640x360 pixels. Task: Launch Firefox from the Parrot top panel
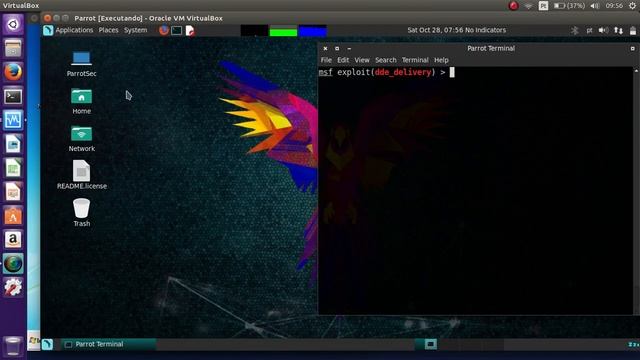tap(164, 30)
